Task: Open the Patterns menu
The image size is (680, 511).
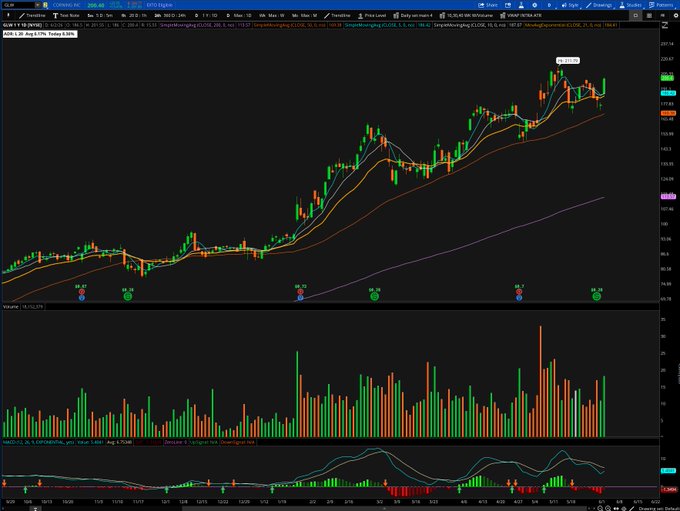Action: (x=661, y=5)
